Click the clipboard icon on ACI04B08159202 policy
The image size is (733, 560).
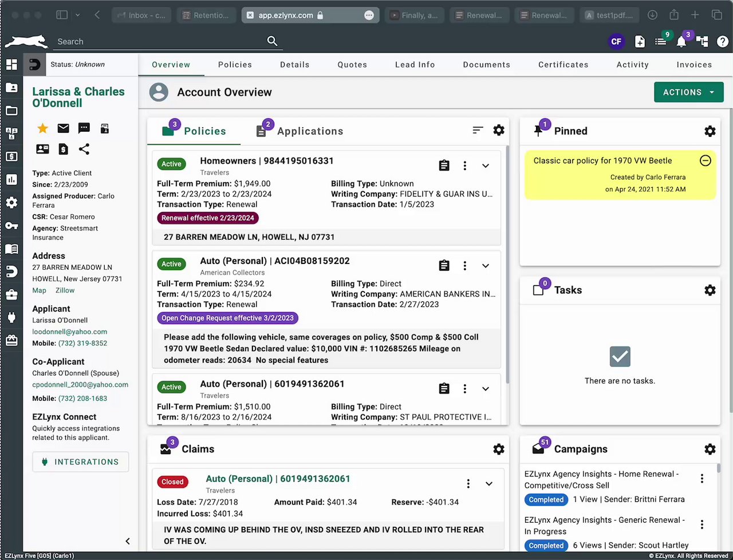tap(444, 266)
